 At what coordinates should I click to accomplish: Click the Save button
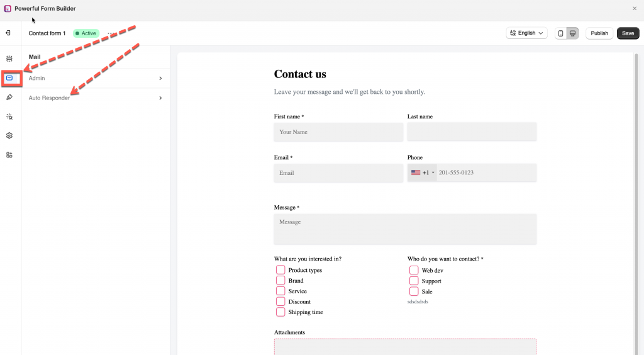tap(628, 33)
